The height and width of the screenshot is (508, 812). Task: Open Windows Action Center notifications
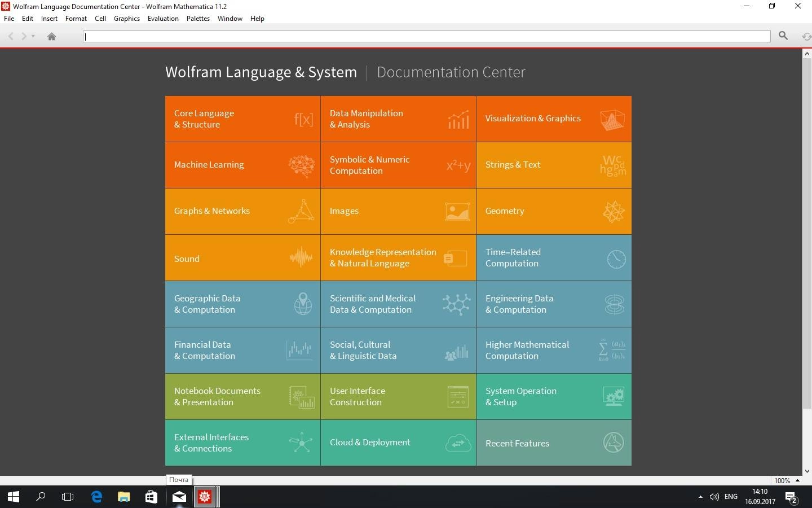791,497
